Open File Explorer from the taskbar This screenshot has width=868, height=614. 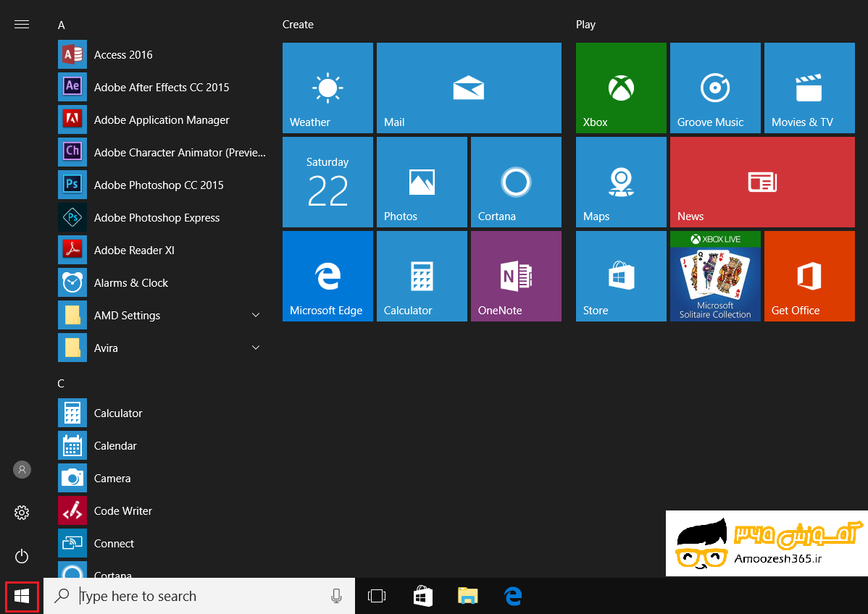pos(468,596)
